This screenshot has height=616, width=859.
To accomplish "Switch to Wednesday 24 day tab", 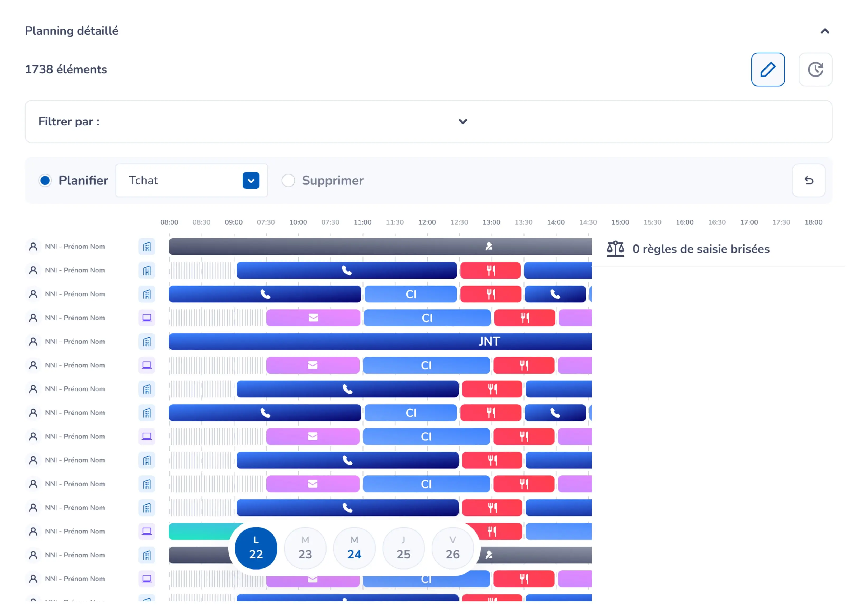I will pyautogui.click(x=354, y=548).
